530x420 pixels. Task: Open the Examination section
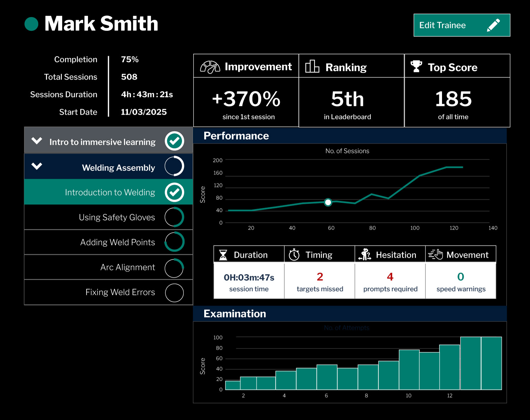click(235, 314)
